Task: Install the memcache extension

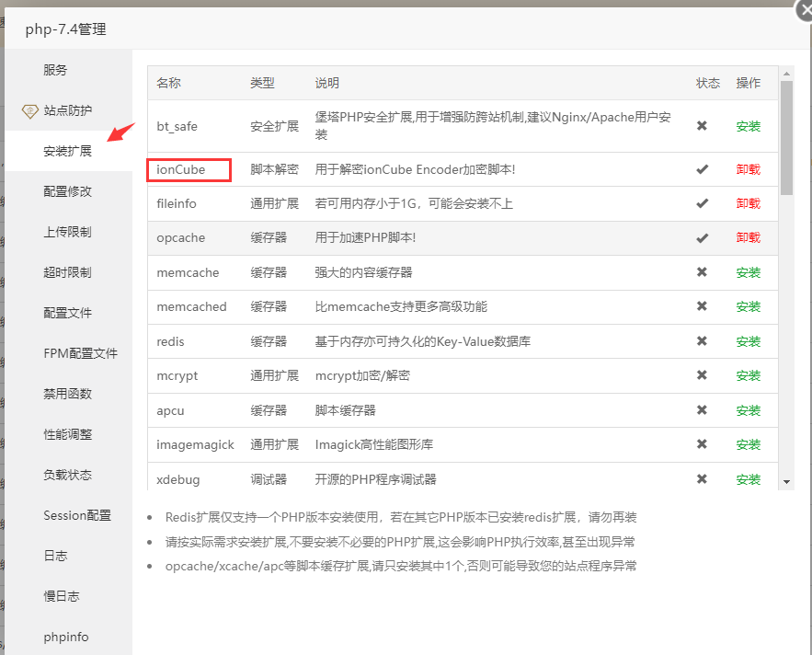Action: point(749,272)
